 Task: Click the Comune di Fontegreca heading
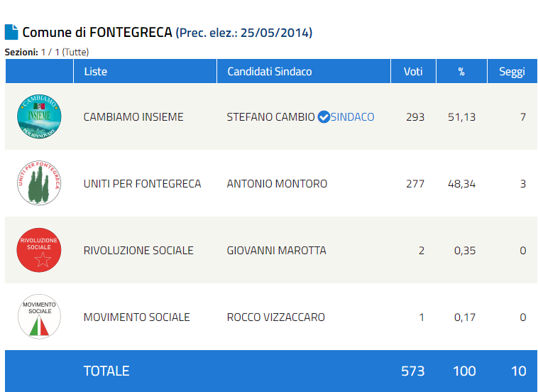pos(97,32)
